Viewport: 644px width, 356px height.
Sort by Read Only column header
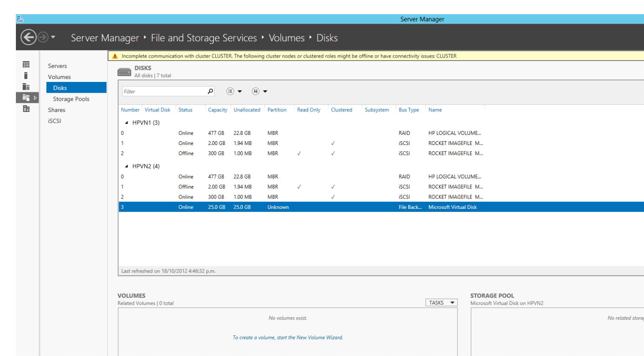309,110
